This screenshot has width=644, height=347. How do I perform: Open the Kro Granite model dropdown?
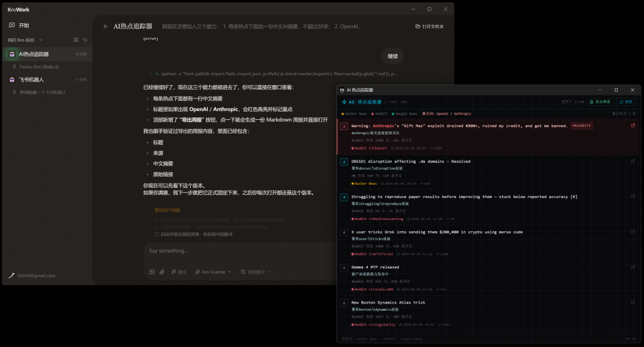213,272
